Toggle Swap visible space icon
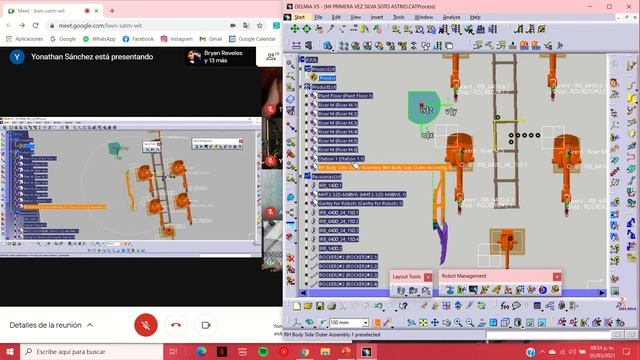The image size is (640, 360). click(542, 322)
